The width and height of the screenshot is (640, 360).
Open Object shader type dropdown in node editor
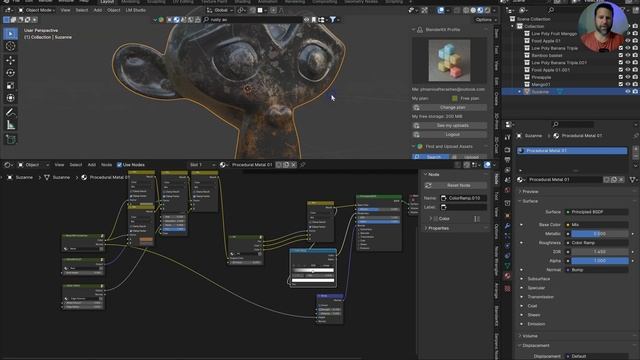click(x=33, y=165)
